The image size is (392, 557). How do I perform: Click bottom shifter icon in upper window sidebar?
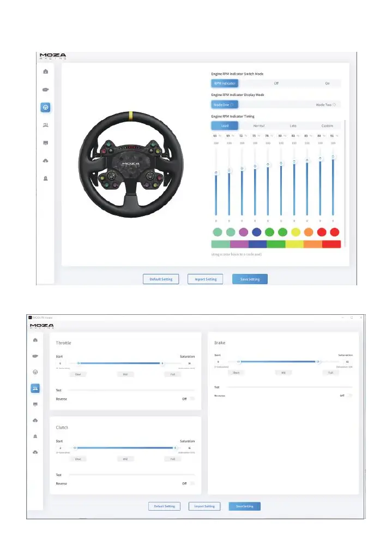pos(45,178)
